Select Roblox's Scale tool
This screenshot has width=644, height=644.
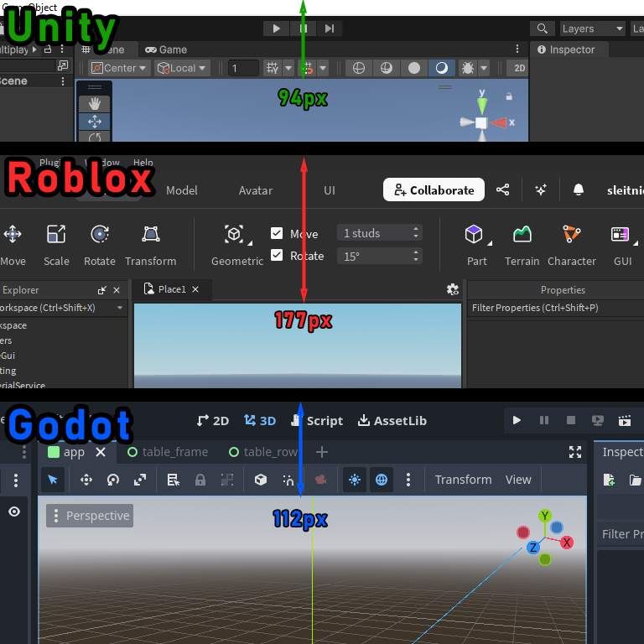[x=56, y=245]
